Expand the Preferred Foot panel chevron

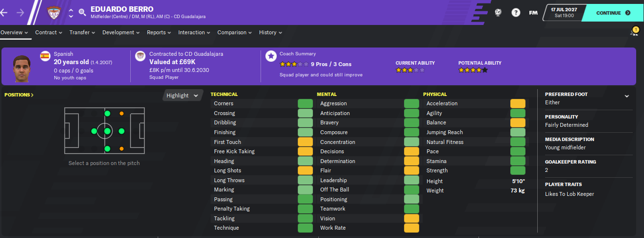point(627,96)
